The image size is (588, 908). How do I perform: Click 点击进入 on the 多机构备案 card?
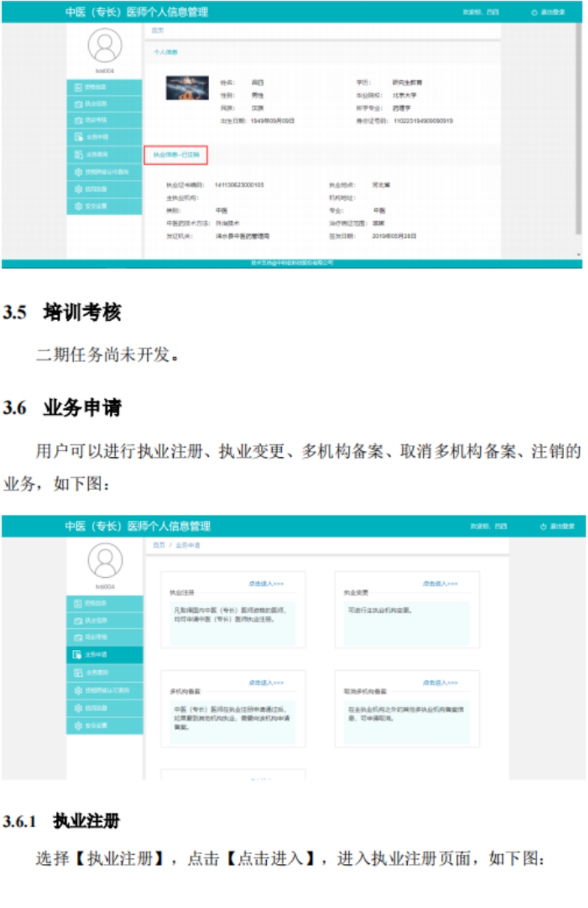tap(266, 683)
